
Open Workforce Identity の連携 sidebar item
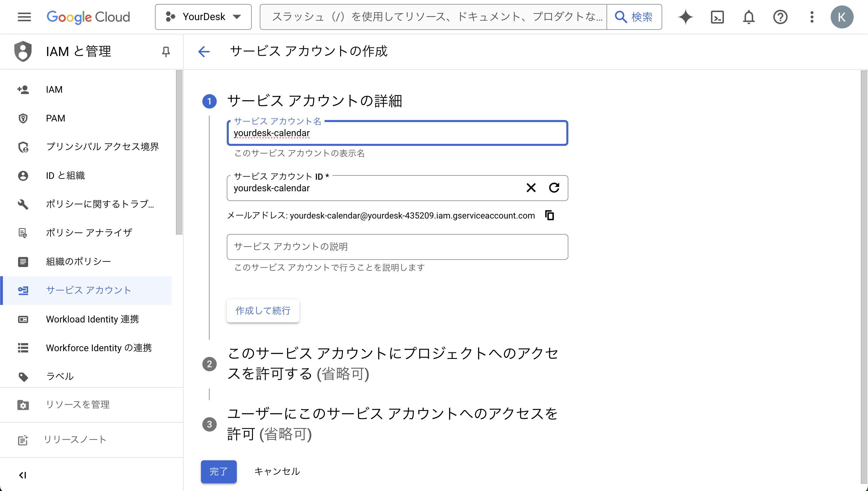(86, 348)
